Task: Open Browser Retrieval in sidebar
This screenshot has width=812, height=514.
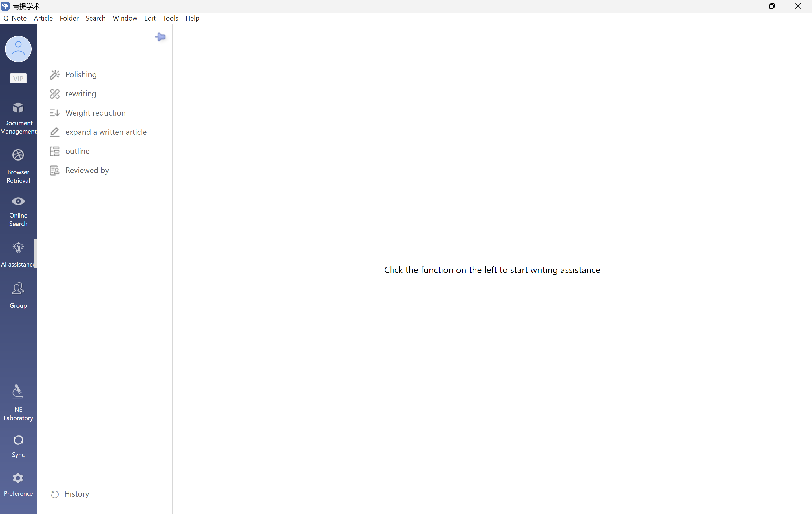Action: (x=18, y=166)
